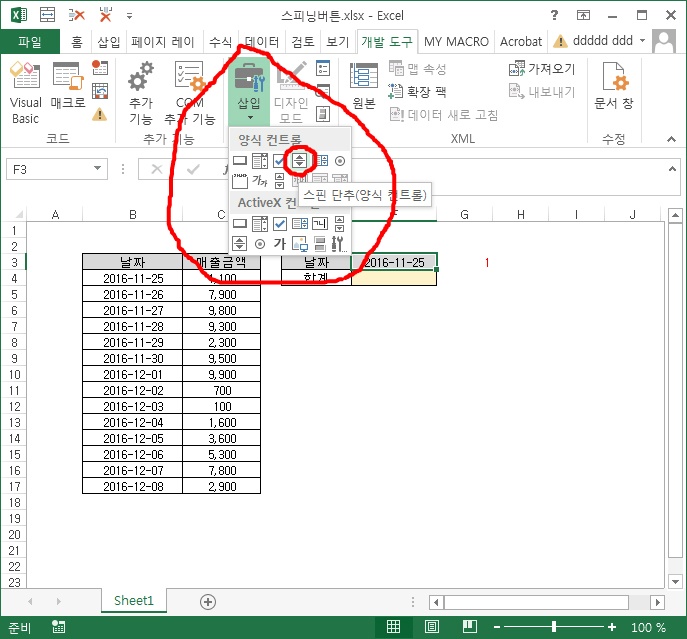The width and height of the screenshot is (687, 639).
Task: Click the status bar macro record icon
Action: (58, 627)
